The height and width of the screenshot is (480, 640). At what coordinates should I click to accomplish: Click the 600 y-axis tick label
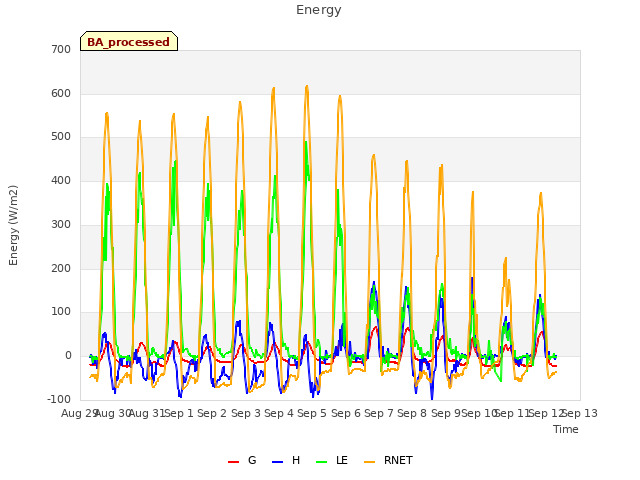point(61,93)
